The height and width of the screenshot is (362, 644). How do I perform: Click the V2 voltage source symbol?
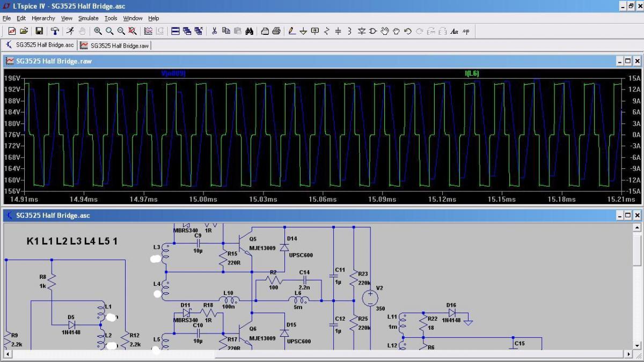[x=370, y=297]
